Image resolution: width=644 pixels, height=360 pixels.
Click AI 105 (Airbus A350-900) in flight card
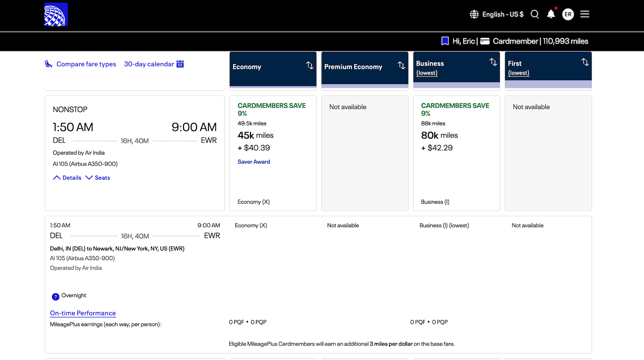[85, 164]
